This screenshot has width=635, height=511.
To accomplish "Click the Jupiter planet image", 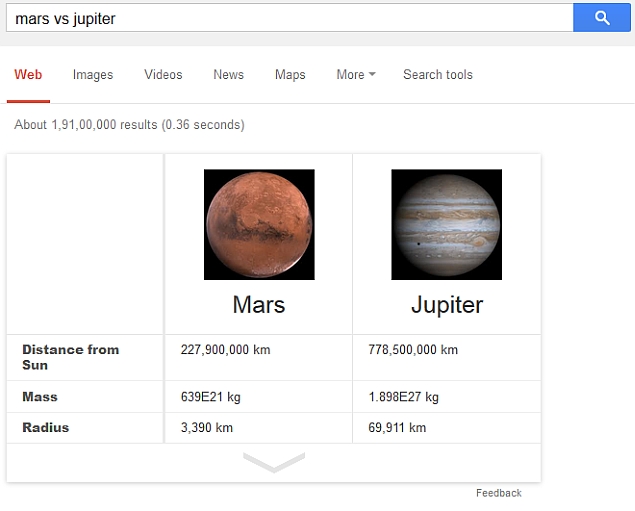I will (446, 224).
